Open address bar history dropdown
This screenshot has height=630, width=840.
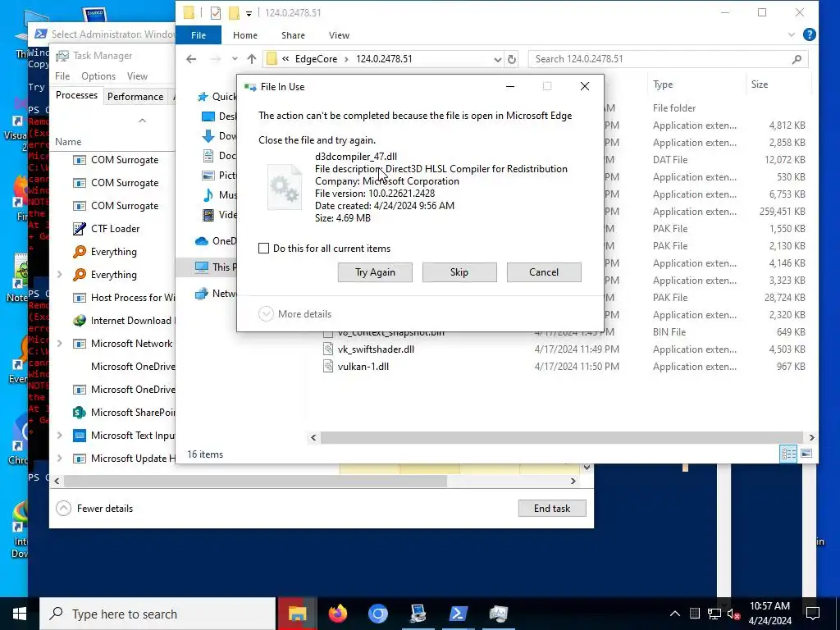pos(498,59)
